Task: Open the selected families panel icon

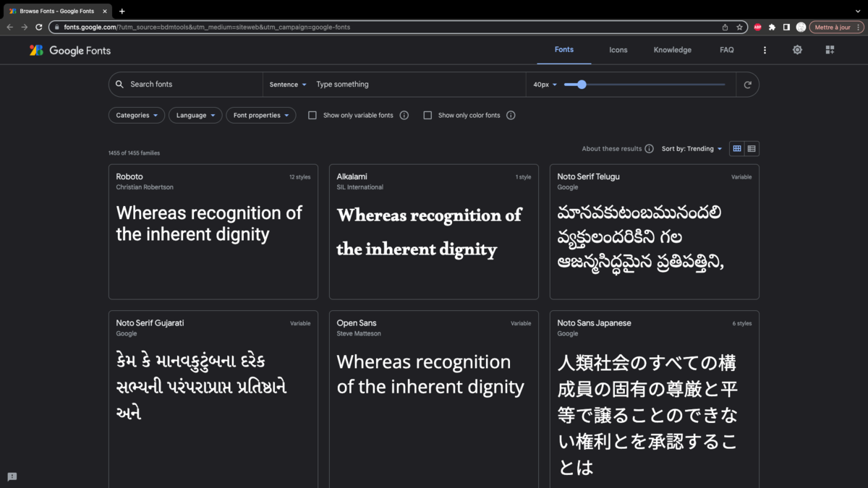Action: 830,50
